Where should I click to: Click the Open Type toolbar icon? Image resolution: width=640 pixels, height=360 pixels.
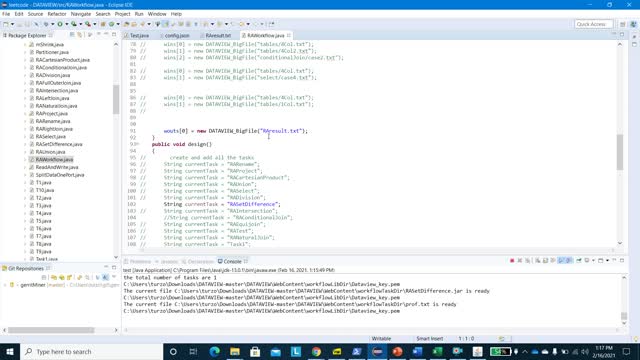[x=126, y=24]
